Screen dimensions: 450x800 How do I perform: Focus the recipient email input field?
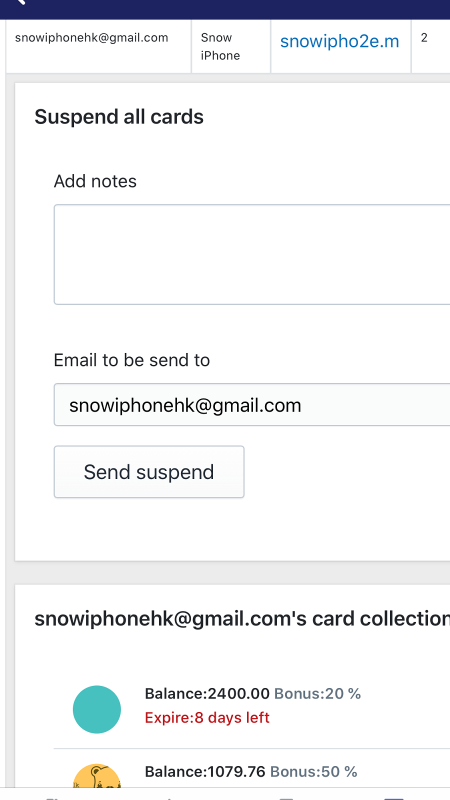click(x=252, y=405)
